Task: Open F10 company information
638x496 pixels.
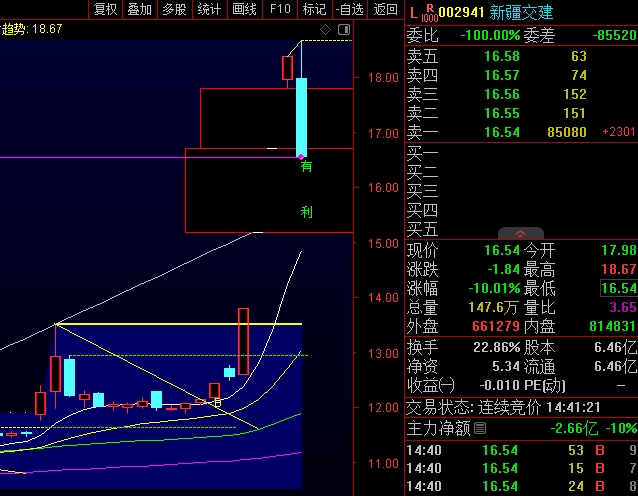Action: 280,9
